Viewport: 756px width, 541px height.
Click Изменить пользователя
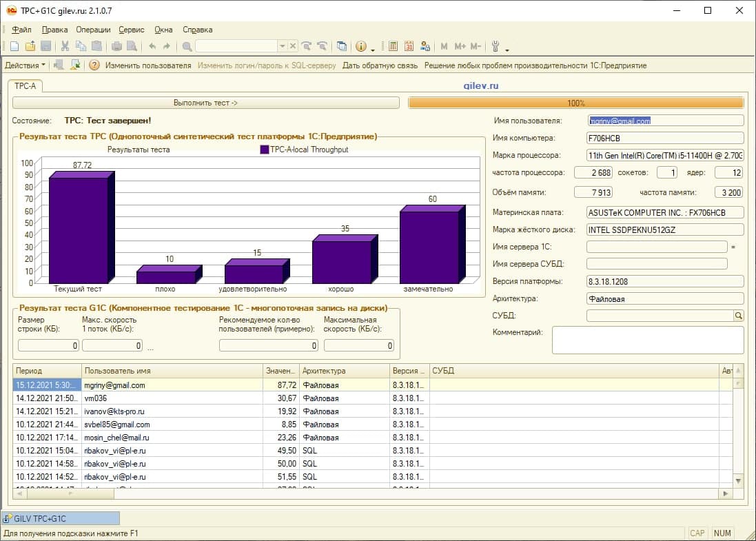pyautogui.click(x=148, y=65)
